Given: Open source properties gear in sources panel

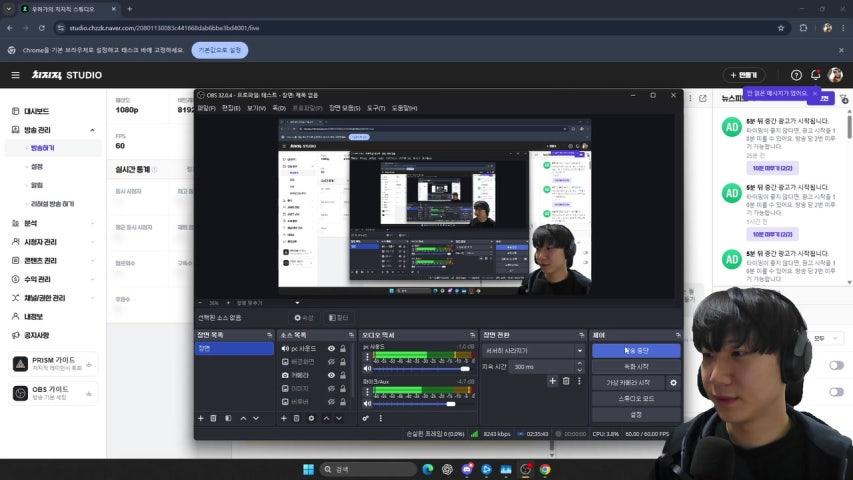Looking at the screenshot, I should click(x=311, y=418).
